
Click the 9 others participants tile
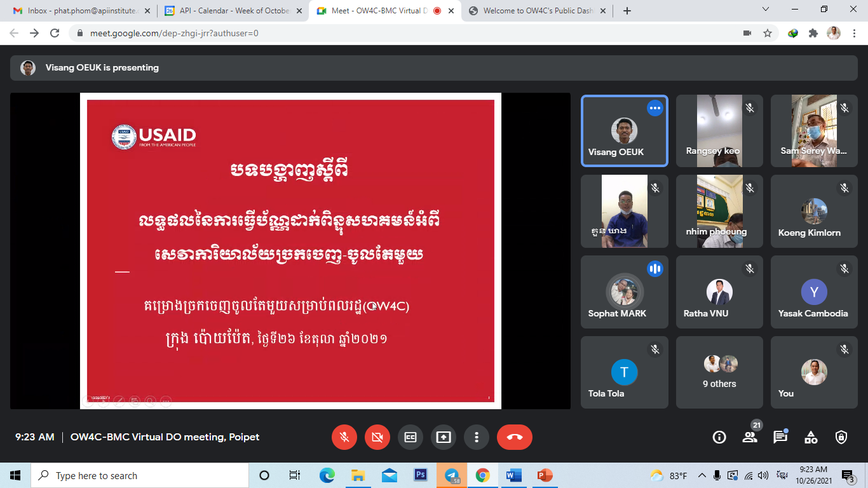(x=719, y=372)
